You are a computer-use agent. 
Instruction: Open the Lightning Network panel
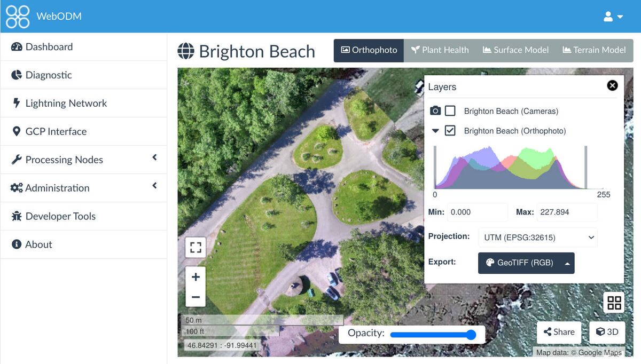(x=66, y=103)
